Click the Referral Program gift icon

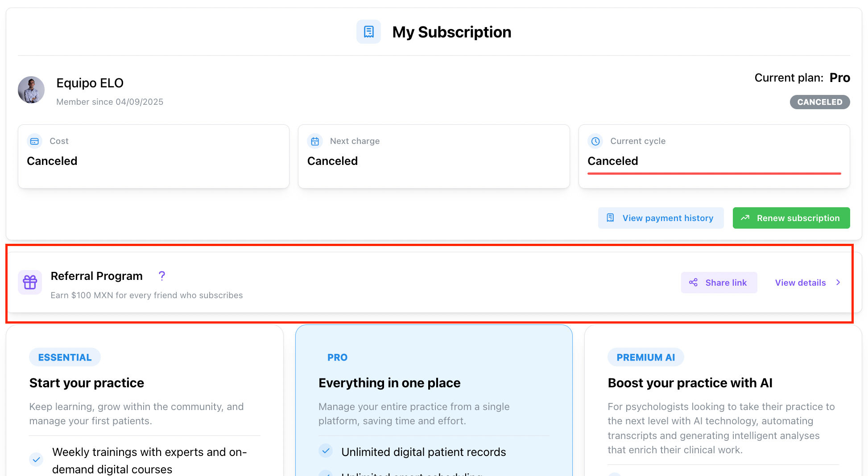click(30, 282)
